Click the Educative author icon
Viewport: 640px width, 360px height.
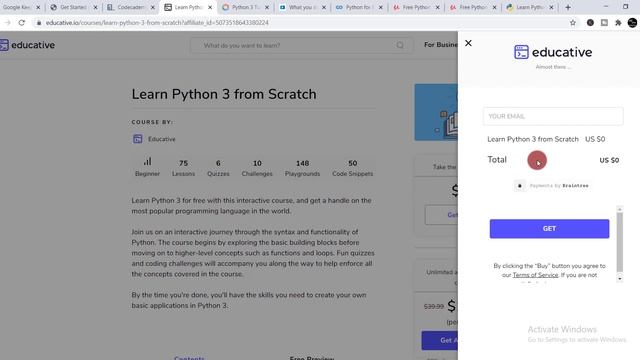tap(138, 139)
